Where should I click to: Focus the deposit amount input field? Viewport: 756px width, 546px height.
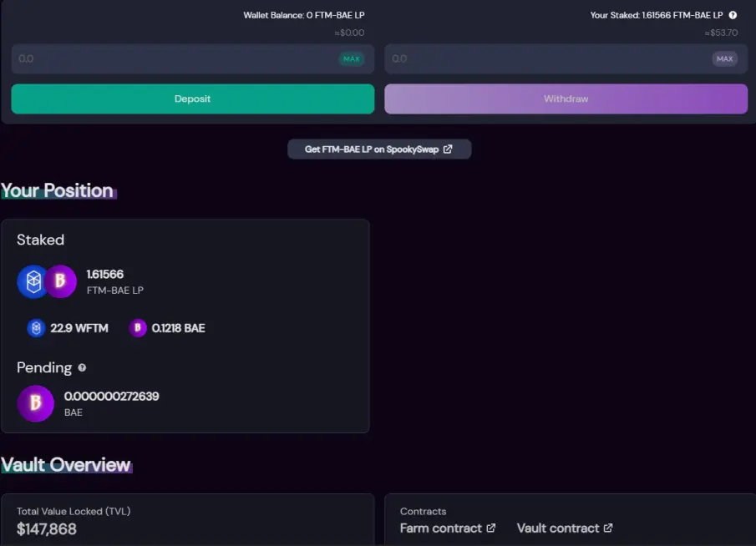coord(193,58)
